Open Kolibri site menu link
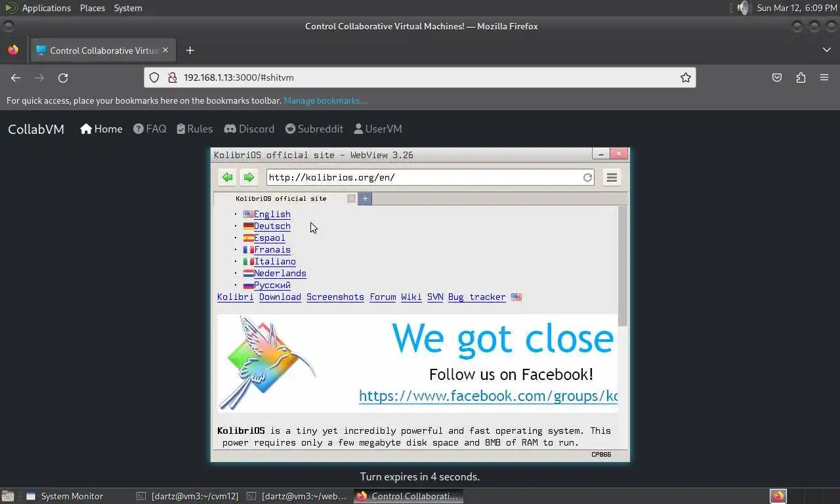The image size is (840, 504). coord(235,297)
